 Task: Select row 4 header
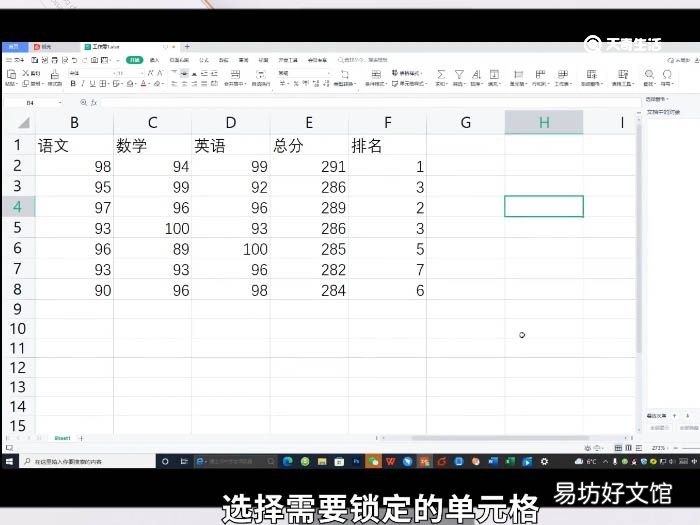[x=18, y=207]
